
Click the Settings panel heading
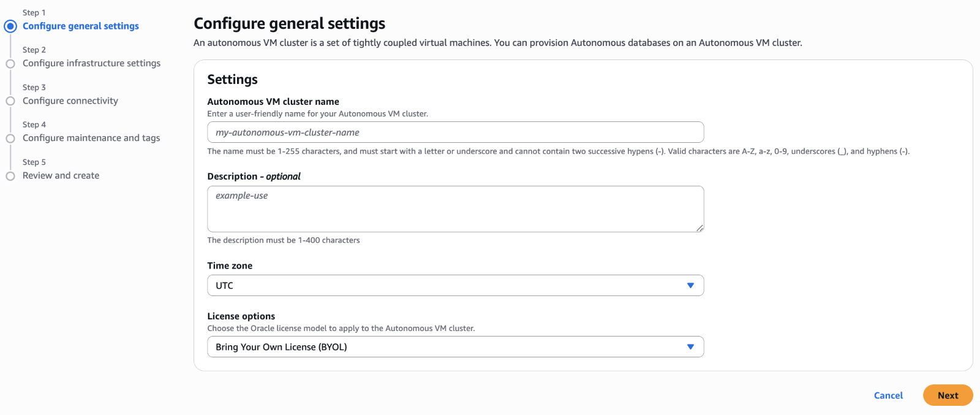coord(233,80)
